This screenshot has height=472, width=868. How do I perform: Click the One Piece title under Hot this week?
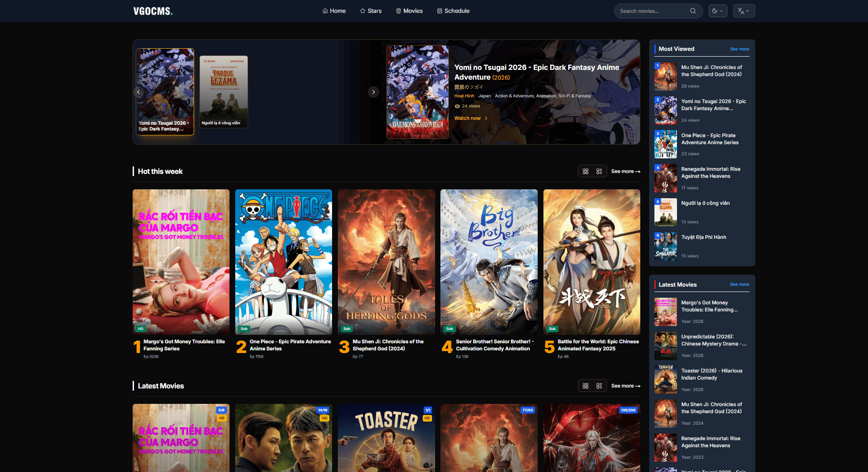coord(290,345)
